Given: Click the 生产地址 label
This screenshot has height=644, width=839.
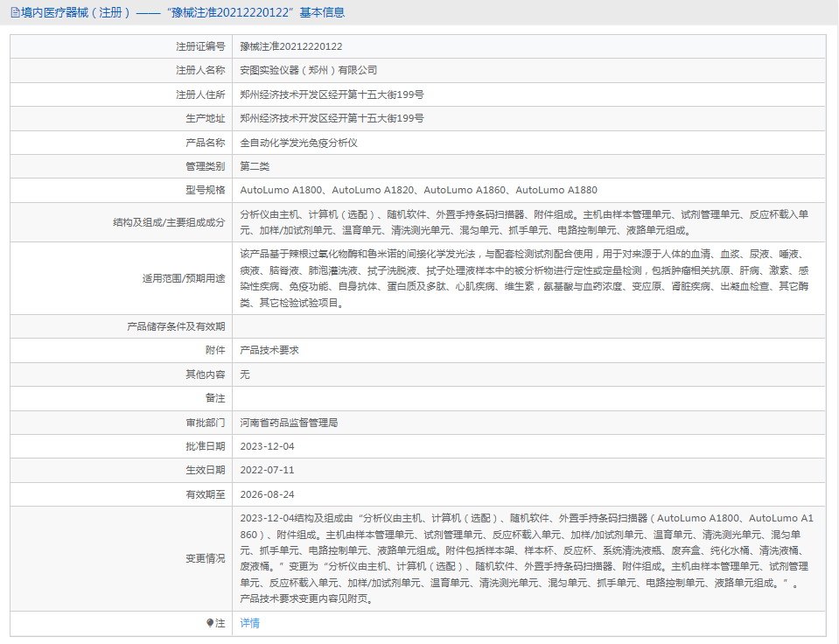Looking at the screenshot, I should [x=206, y=118].
